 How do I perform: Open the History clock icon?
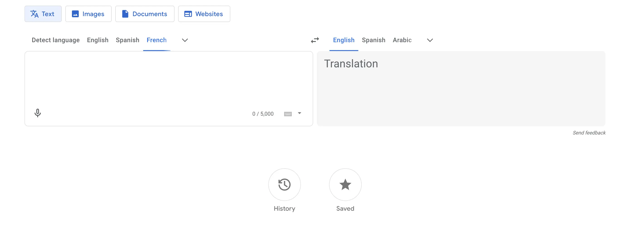284,185
